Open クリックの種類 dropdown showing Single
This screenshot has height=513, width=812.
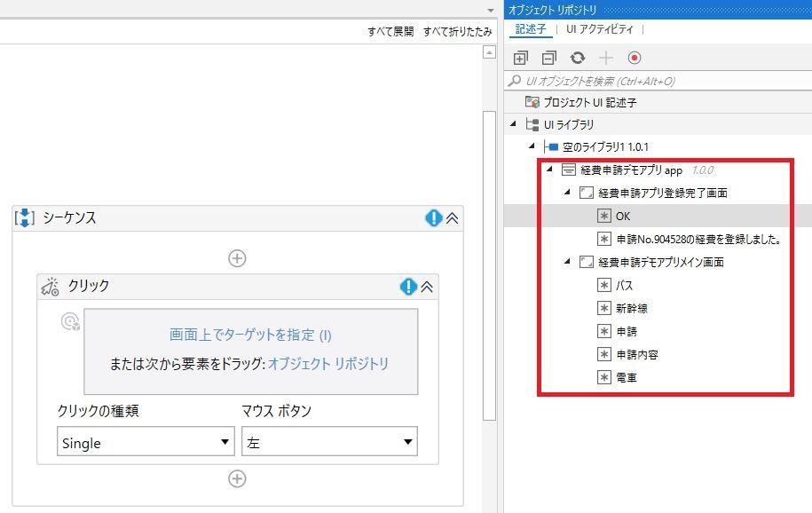146,441
